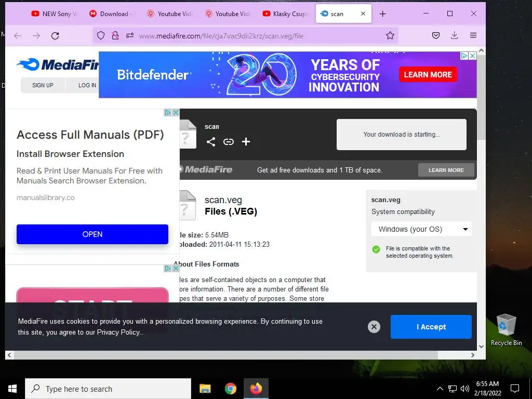Click the scroll up arrow
532x399 pixels.
point(481,50)
